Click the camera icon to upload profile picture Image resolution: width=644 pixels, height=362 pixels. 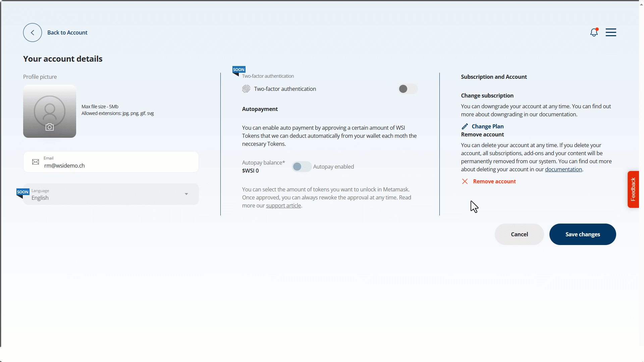pos(50,127)
